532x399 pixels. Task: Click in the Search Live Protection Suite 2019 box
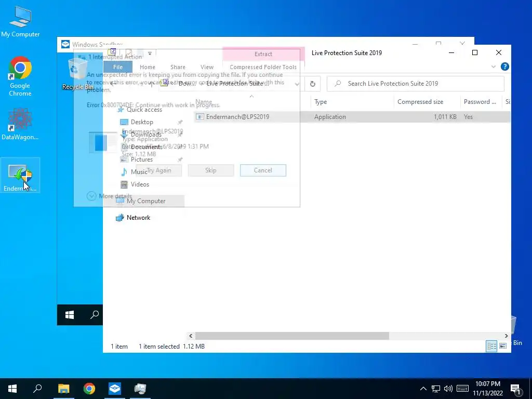(416, 84)
